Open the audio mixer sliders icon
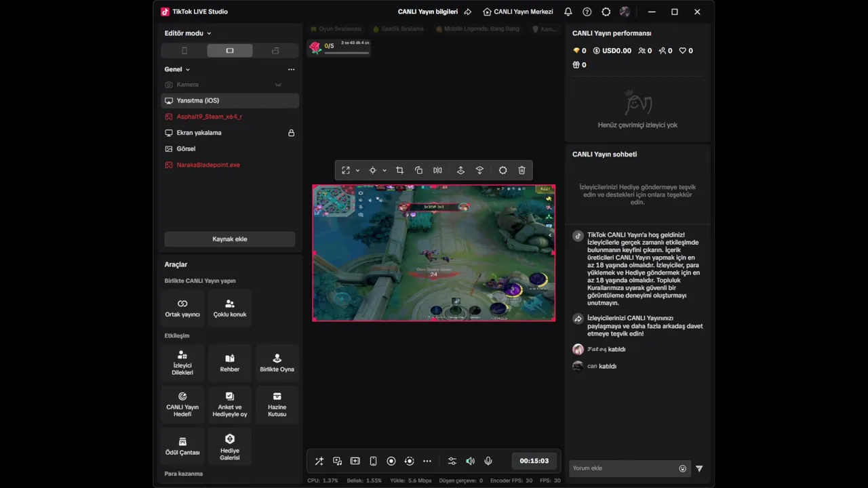 pos(452,461)
